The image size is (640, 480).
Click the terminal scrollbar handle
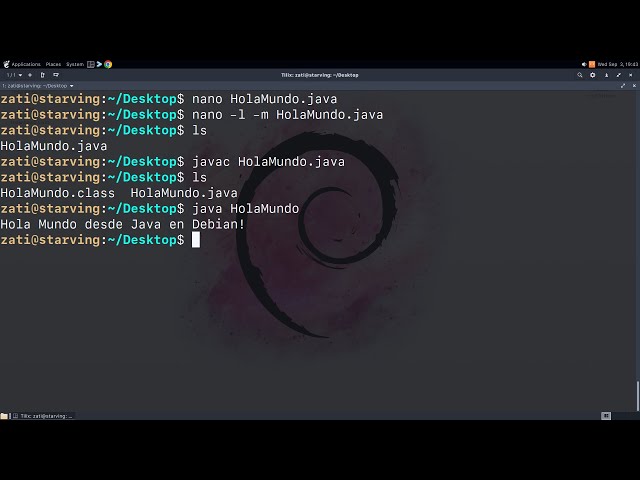[x=638, y=396]
